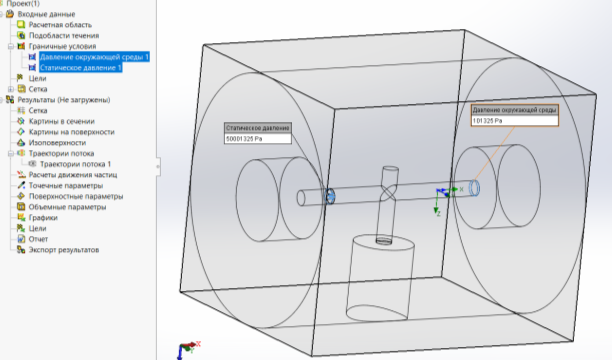Select Давление окружающей среды 1 item
Viewport: 612px width, 360px height.
[x=94, y=57]
